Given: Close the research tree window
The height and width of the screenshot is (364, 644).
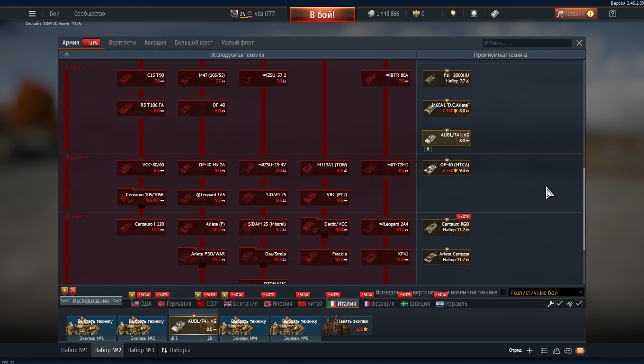Looking at the screenshot, I should coord(579,43).
